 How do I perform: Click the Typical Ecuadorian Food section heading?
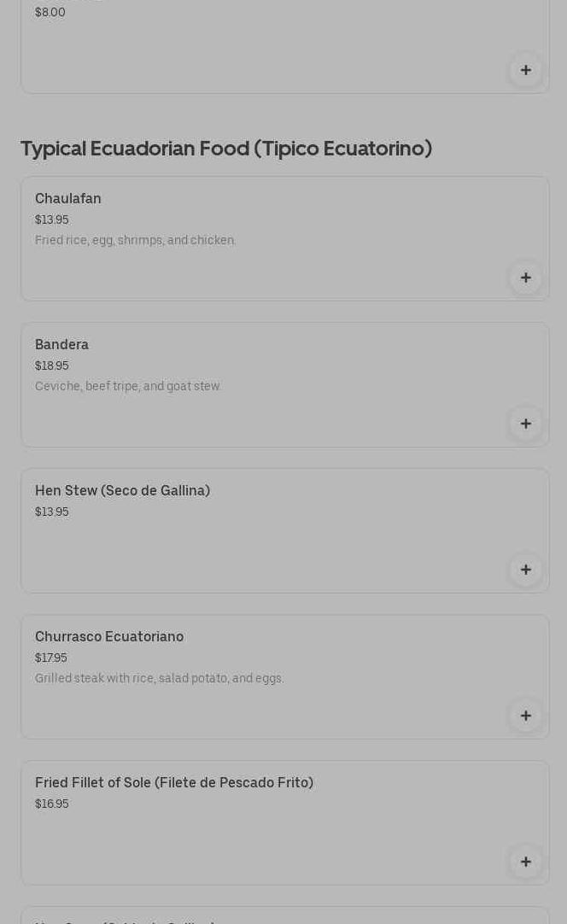pos(226,149)
